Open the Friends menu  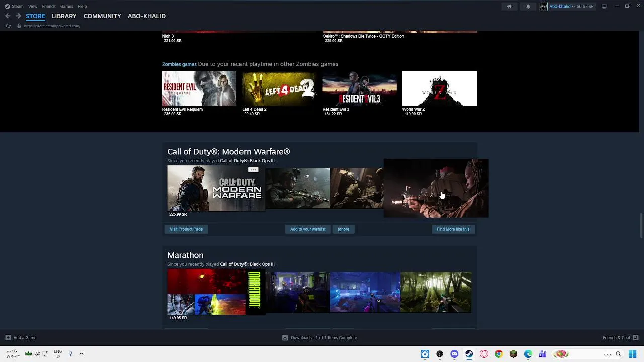pos(49,6)
